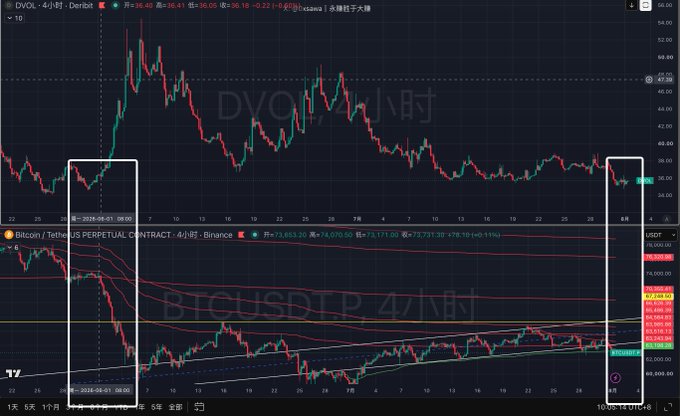The image size is (680, 416).
Task: Click the 2026-06-01 08:00 date label in top pane
Action: [102, 219]
